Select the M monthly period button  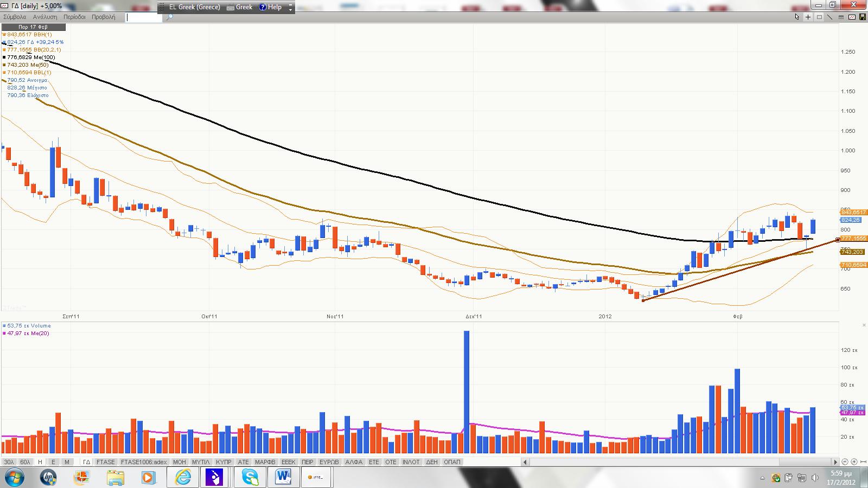pos(67,462)
